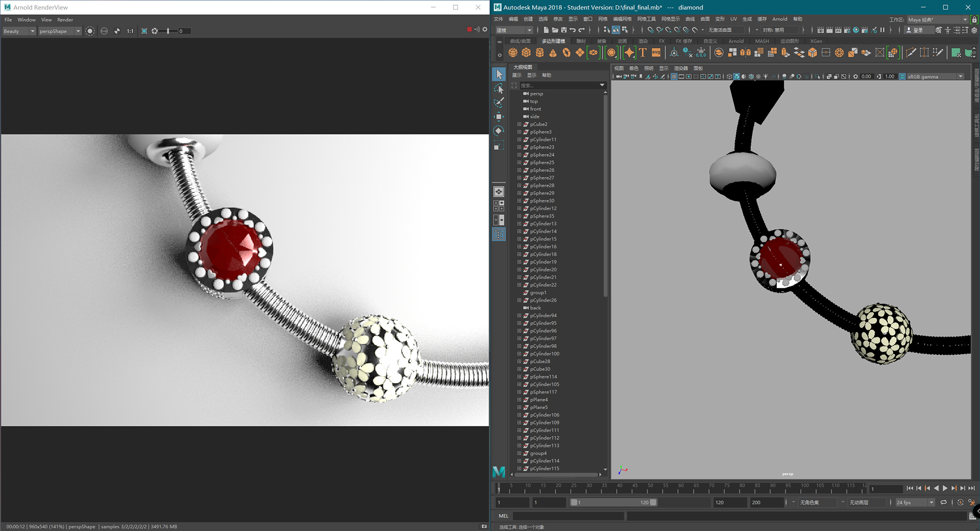Select the Move tool in toolbox
Viewport: 980px width, 531px height.
[x=499, y=117]
